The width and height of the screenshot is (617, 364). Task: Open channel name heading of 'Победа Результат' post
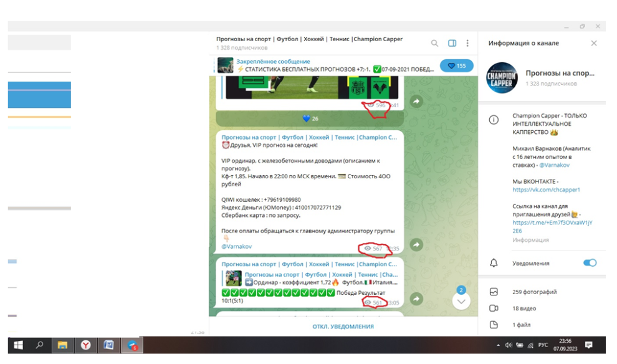click(309, 264)
